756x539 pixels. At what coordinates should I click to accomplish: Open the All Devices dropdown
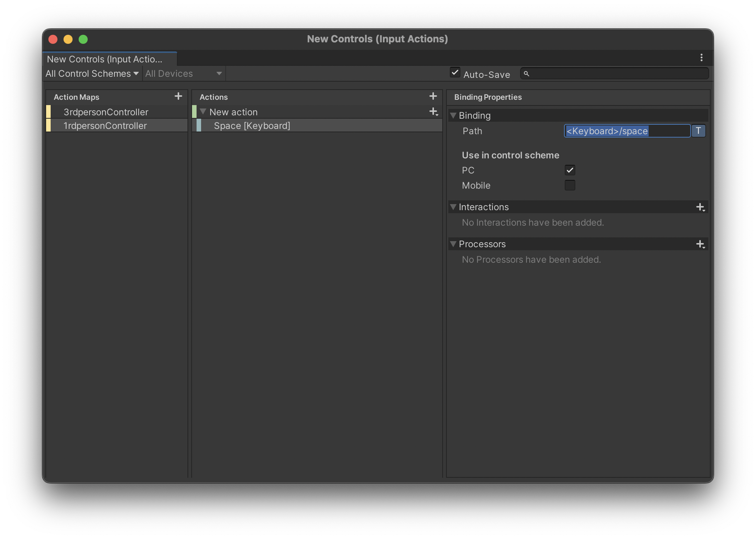click(184, 74)
